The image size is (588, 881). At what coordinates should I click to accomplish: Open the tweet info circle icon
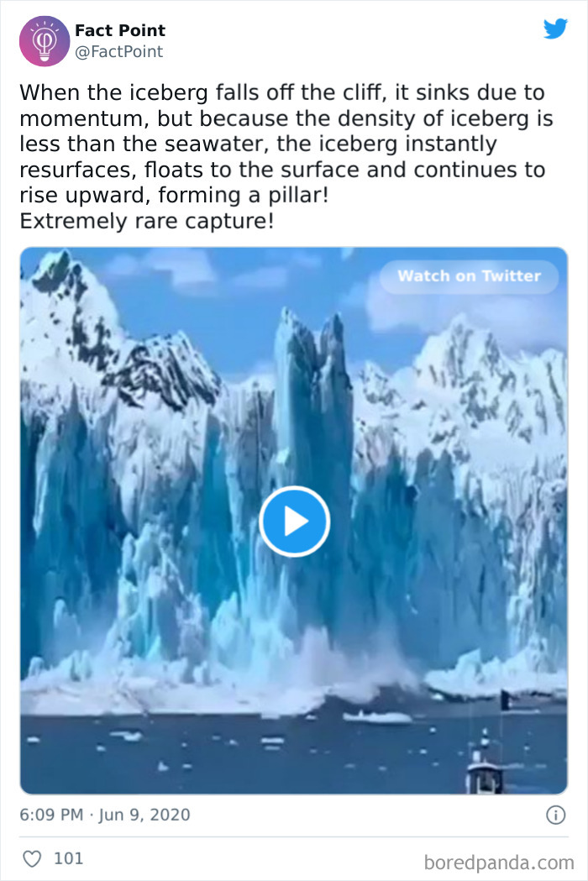[x=556, y=815]
